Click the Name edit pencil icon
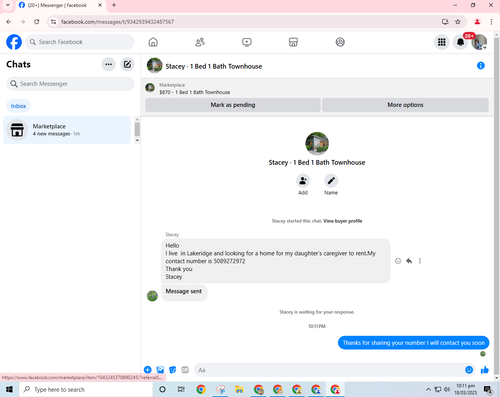Image resolution: width=500 pixels, height=397 pixels. click(331, 181)
